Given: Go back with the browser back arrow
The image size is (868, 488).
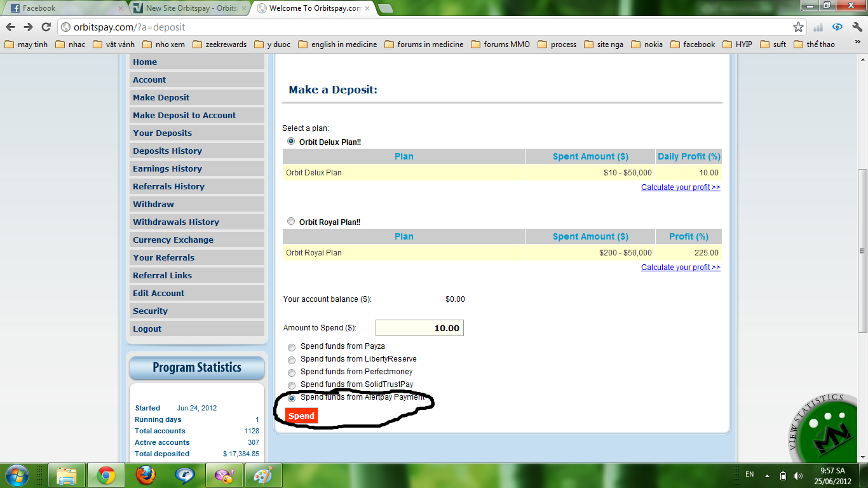Looking at the screenshot, I should (11, 27).
